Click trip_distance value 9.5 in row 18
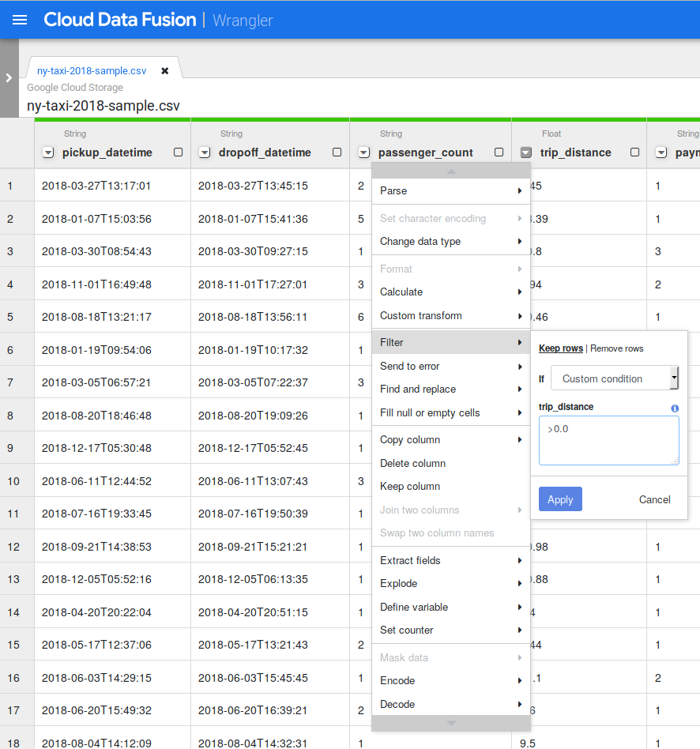Image resolution: width=700 pixels, height=749 pixels. (x=528, y=743)
